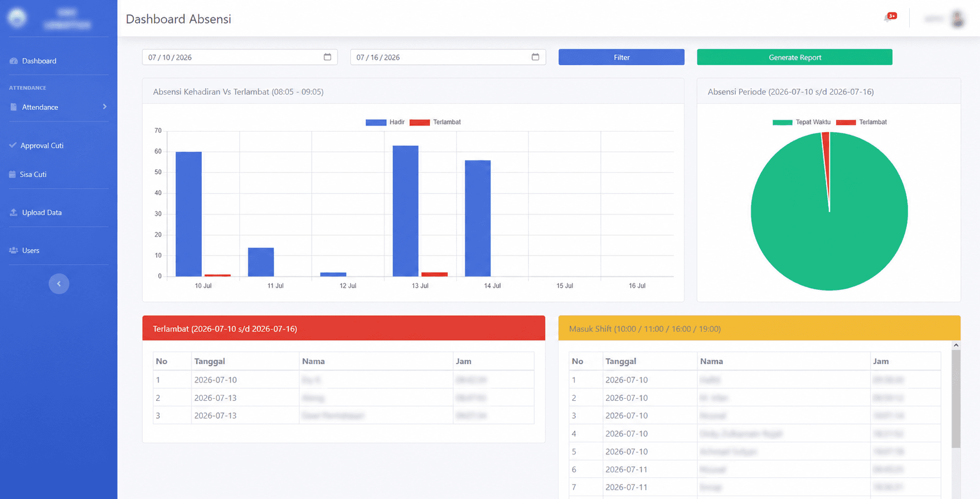Click the Users group icon in sidebar
This screenshot has width=980, height=499.
[x=13, y=250]
